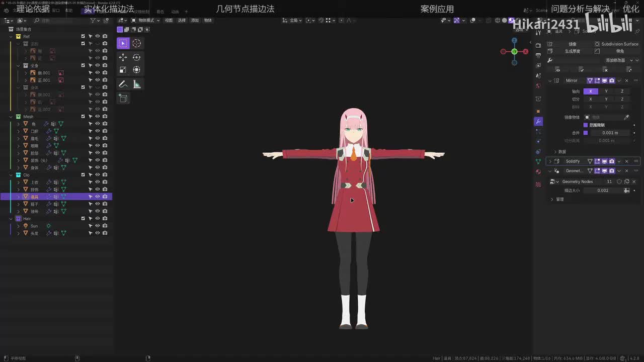The height and width of the screenshot is (362, 644).
Task: Select the 身体 mesh object in outliner
Action: [x=35, y=168]
